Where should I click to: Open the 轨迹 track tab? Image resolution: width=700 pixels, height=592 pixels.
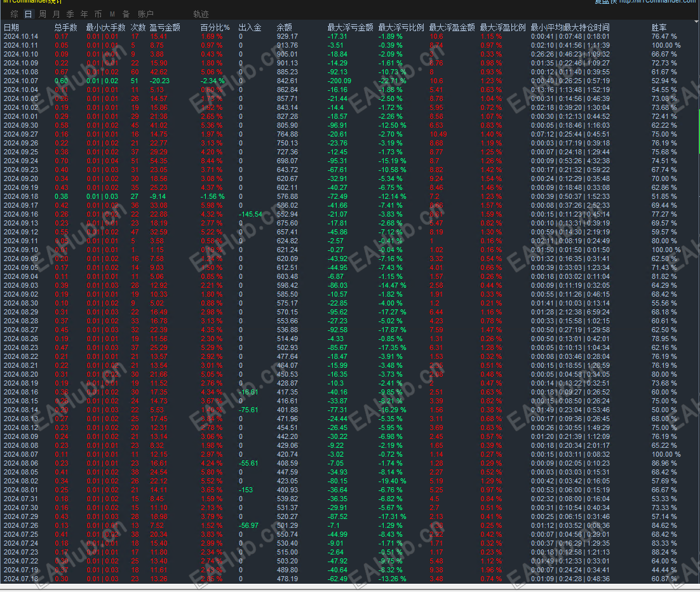click(x=201, y=14)
